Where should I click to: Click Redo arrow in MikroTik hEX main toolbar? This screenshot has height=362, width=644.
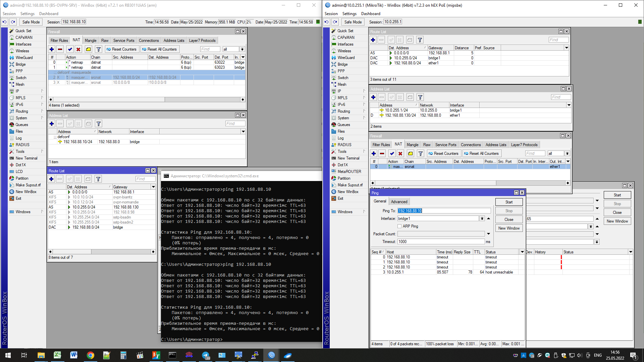(335, 22)
